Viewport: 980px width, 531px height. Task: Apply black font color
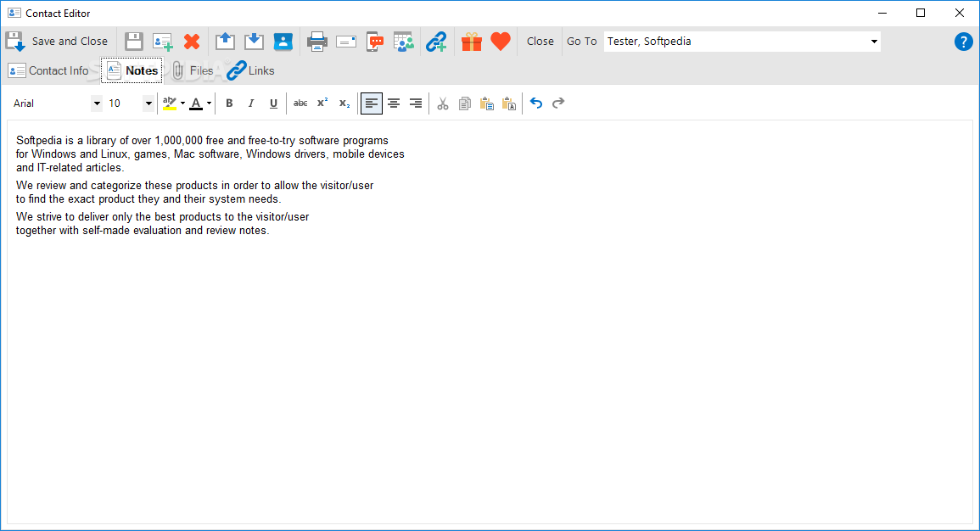click(x=196, y=103)
